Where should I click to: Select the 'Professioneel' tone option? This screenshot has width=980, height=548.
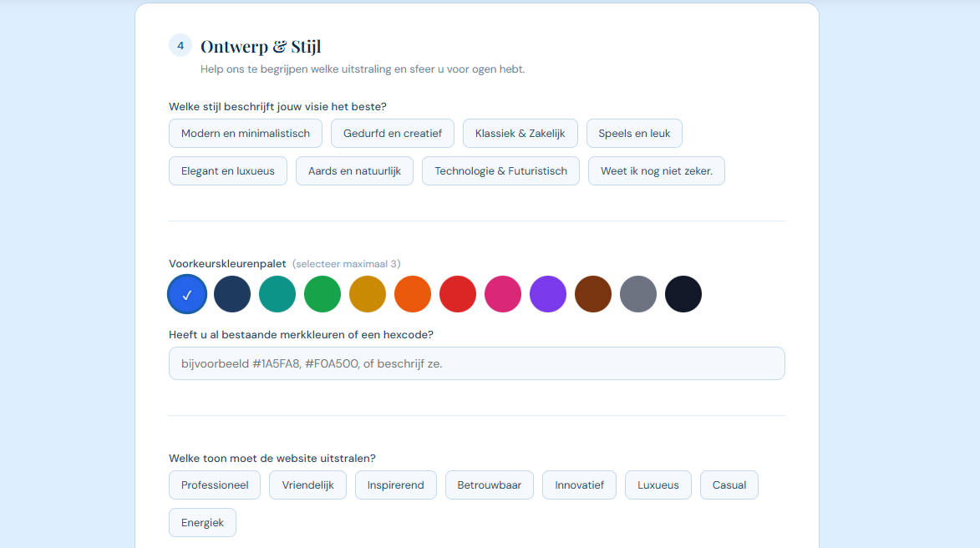coord(214,485)
